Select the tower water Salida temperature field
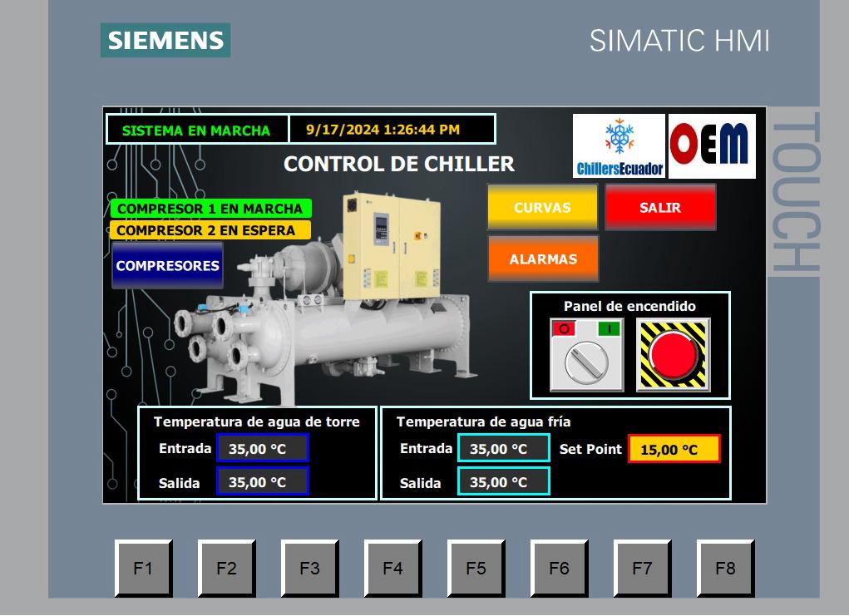 click(263, 482)
